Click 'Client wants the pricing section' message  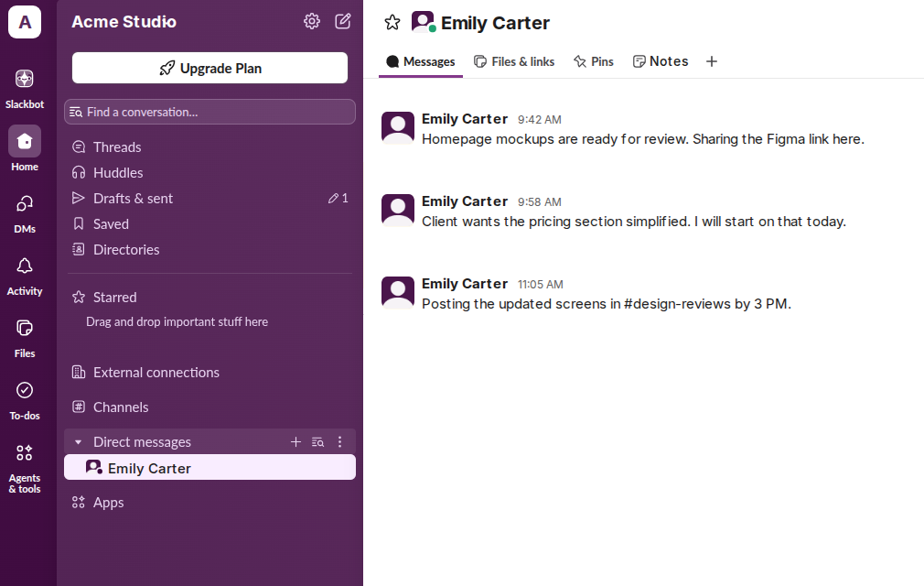[x=633, y=222]
